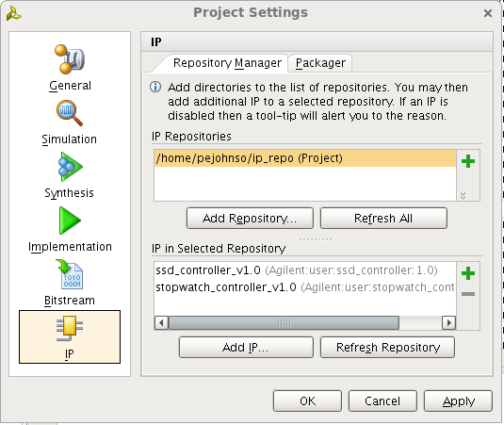Switch to the Packager tab

pos(320,63)
